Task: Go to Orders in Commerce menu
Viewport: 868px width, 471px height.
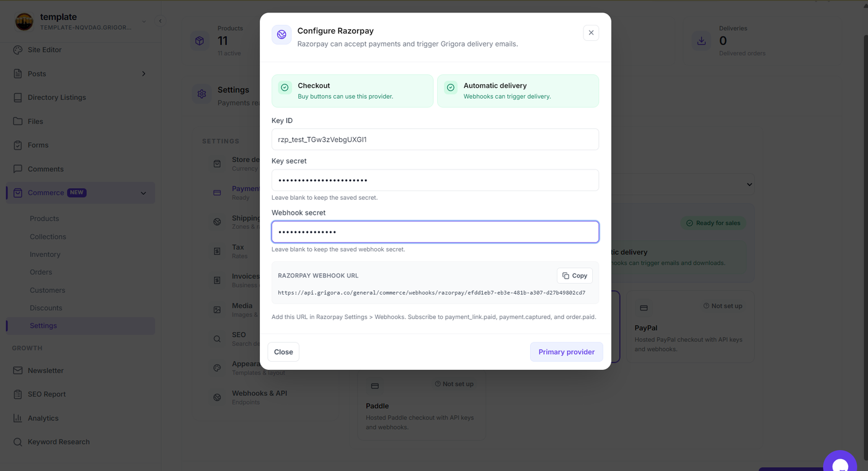Action: (x=41, y=272)
